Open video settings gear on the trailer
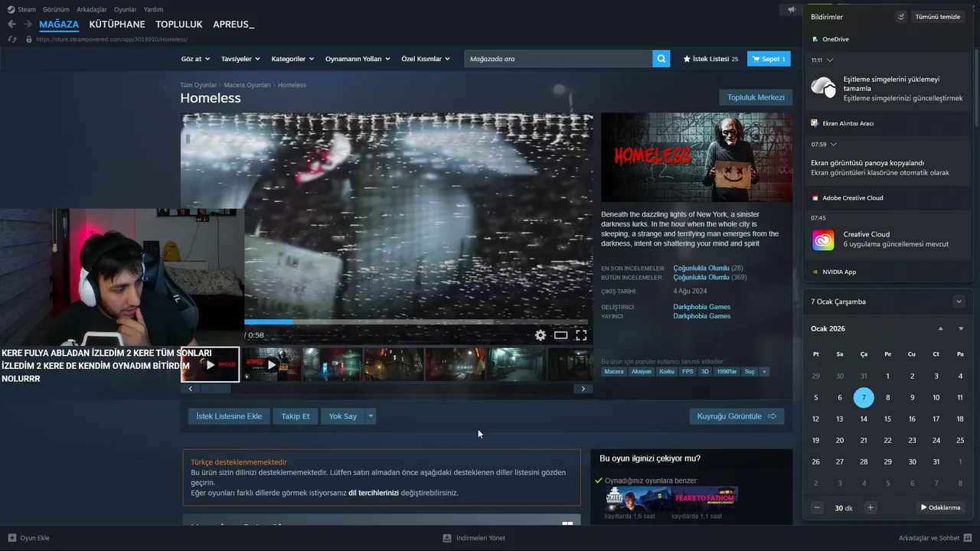 point(541,335)
